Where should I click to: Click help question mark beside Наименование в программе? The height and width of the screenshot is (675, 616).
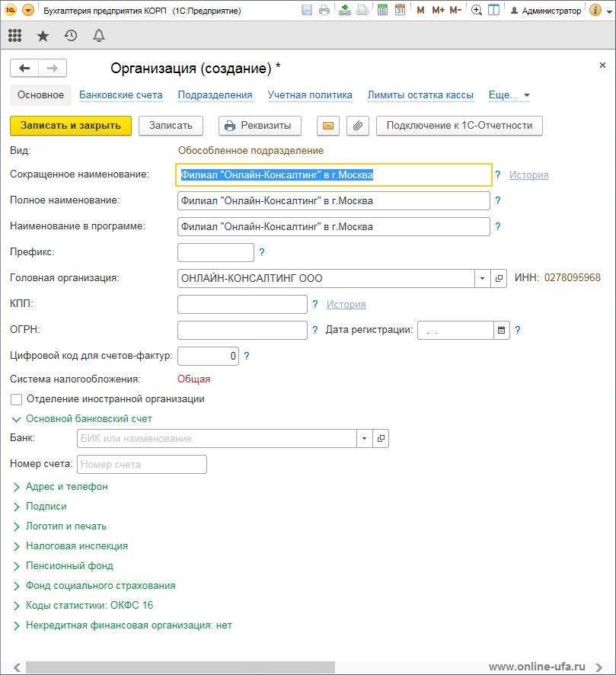point(498,226)
